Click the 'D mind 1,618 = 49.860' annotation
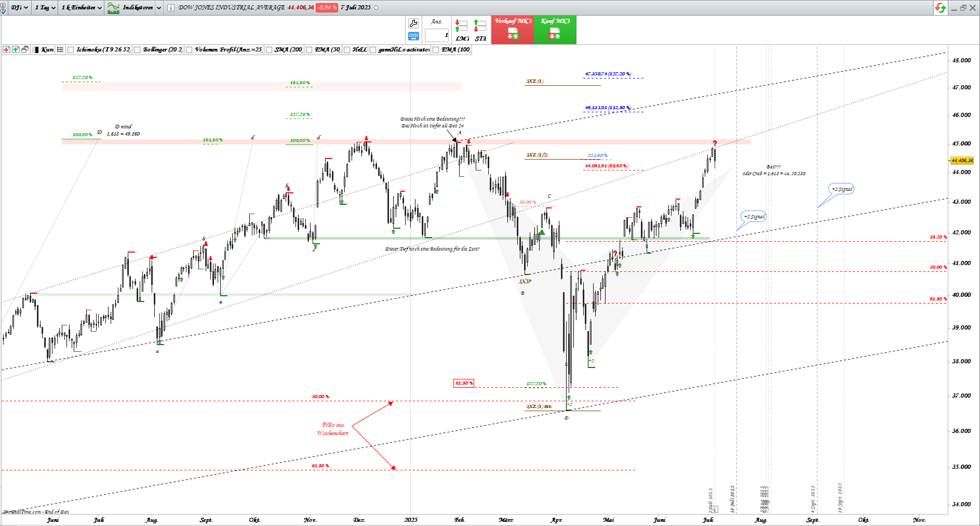980x526 pixels. [124, 130]
